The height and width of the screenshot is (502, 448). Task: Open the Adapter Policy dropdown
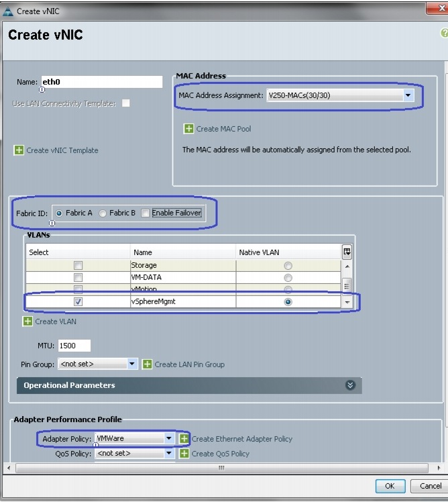169,438
